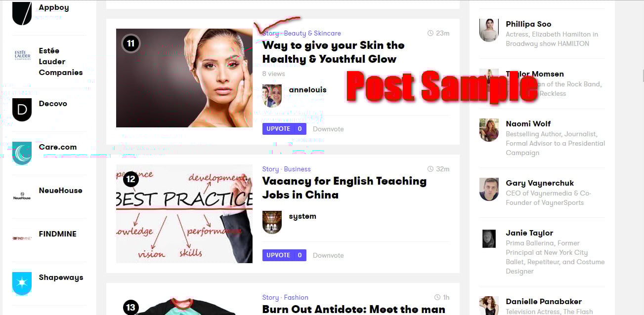Open the Fashion category link
644x315 pixels.
(296, 297)
